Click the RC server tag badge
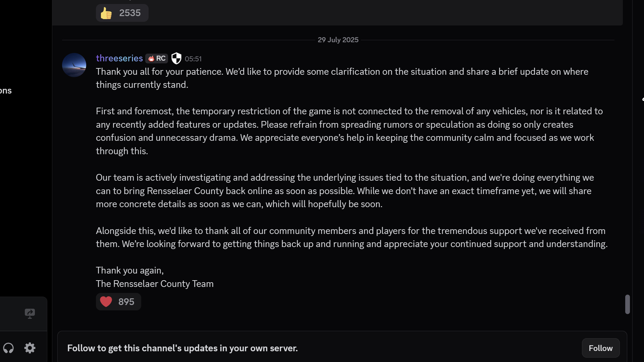 tap(157, 58)
